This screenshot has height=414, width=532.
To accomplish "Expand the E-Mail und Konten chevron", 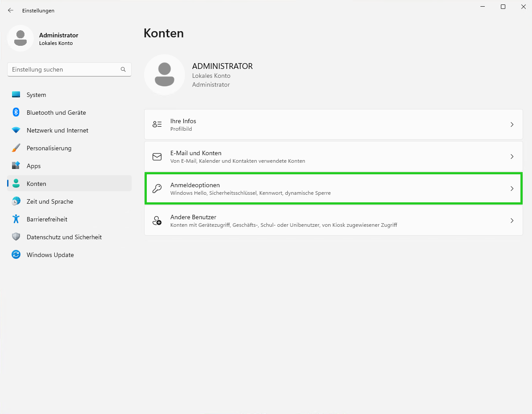I will coord(512,157).
